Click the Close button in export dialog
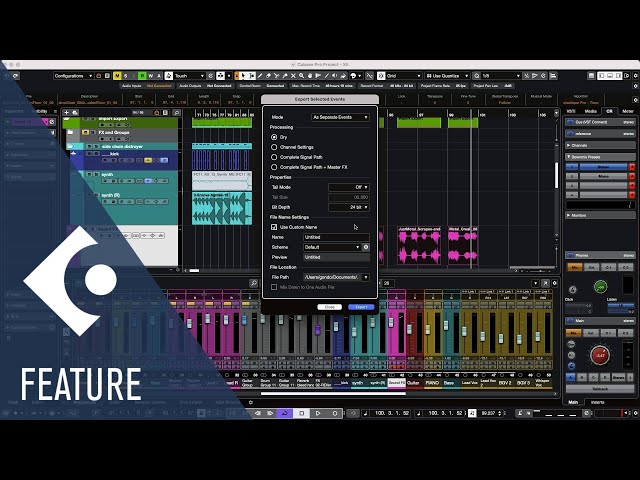This screenshot has height=480, width=640. tap(330, 307)
